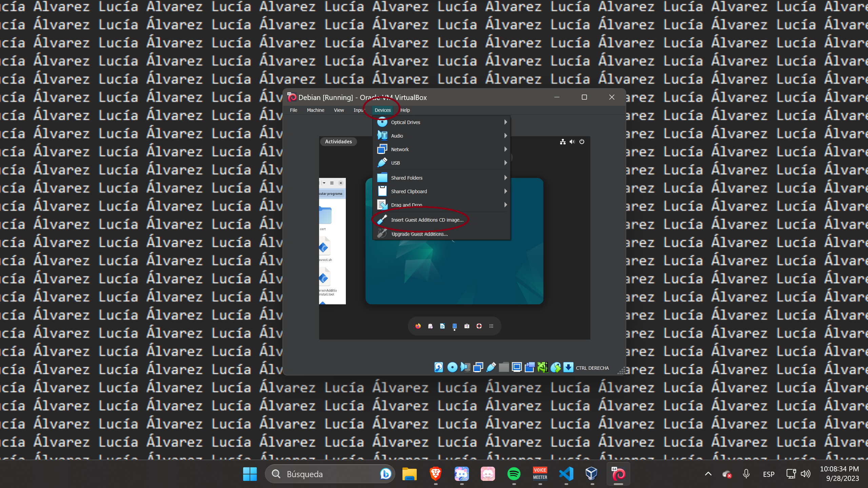Click the recording status bar icon
Image resolution: width=868 pixels, height=488 pixels.
[x=530, y=367]
